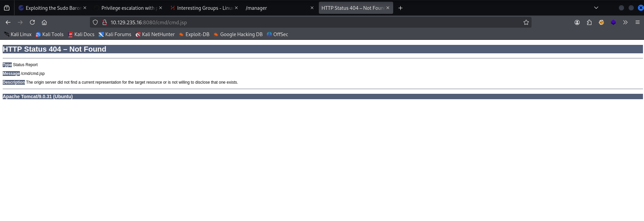Click the URL address bar field
Image resolution: width=644 pixels, height=221 pixels.
(x=303, y=22)
